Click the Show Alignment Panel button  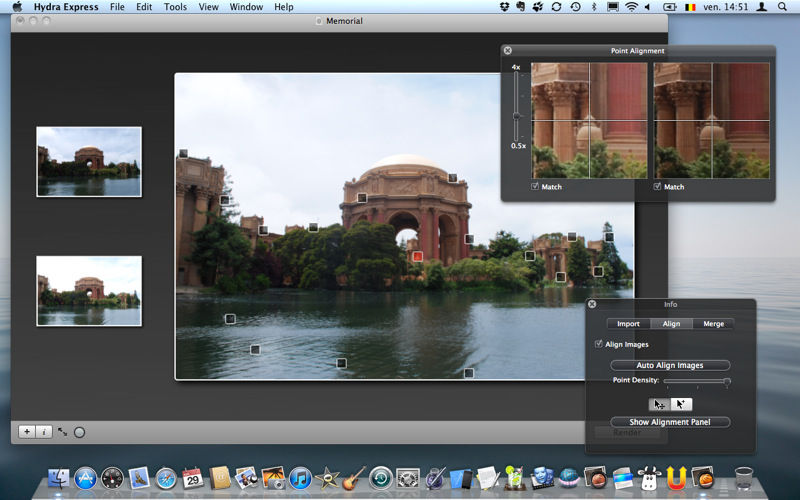point(670,422)
